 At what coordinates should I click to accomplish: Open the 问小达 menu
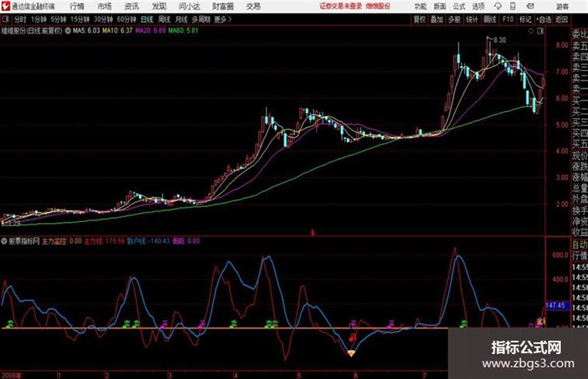pyautogui.click(x=189, y=6)
